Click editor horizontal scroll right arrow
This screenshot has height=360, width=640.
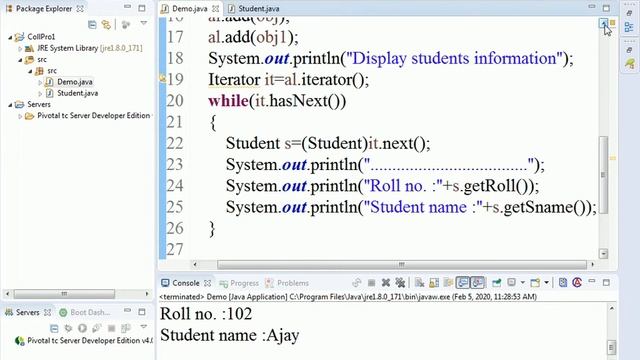pos(592,265)
